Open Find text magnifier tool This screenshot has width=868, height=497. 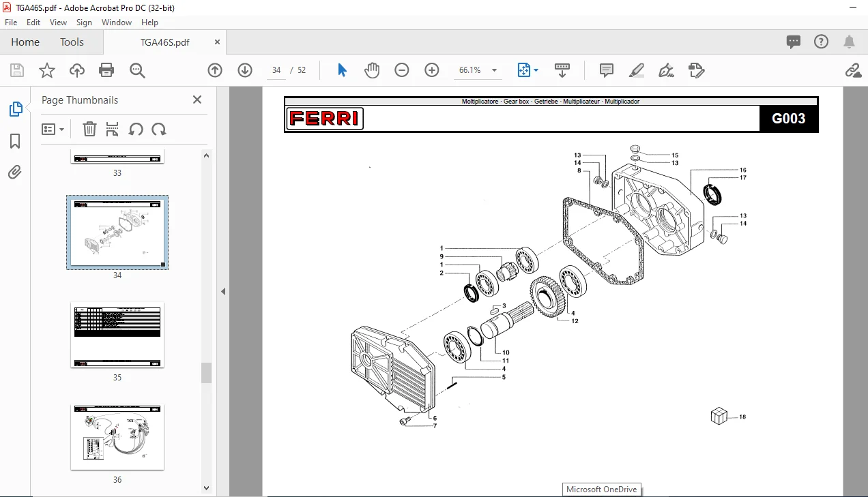137,70
